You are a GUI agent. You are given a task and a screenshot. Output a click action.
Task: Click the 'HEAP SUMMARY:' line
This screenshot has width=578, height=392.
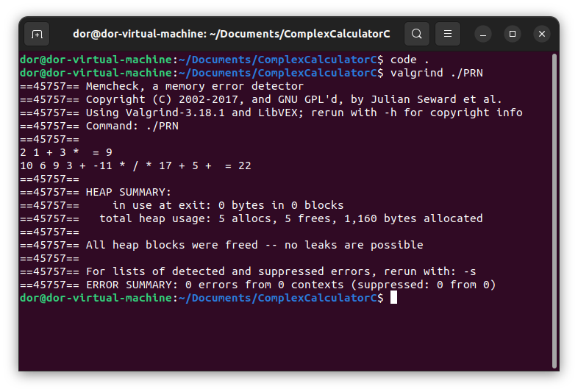tap(96, 192)
